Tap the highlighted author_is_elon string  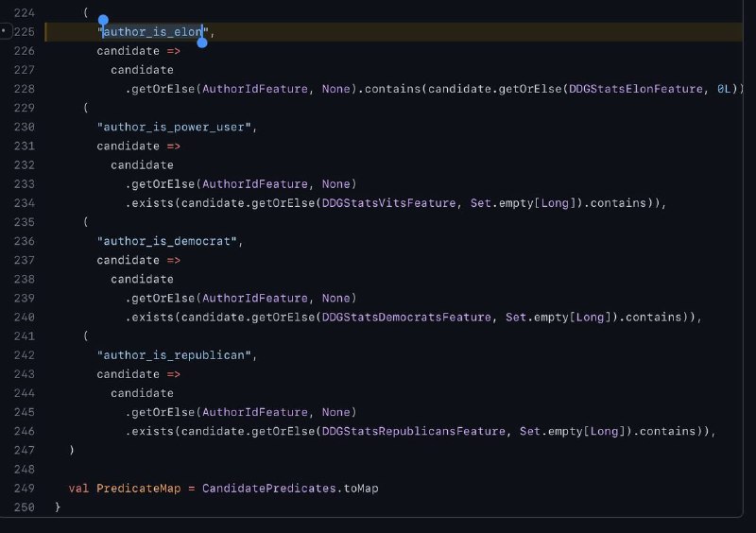click(x=152, y=32)
